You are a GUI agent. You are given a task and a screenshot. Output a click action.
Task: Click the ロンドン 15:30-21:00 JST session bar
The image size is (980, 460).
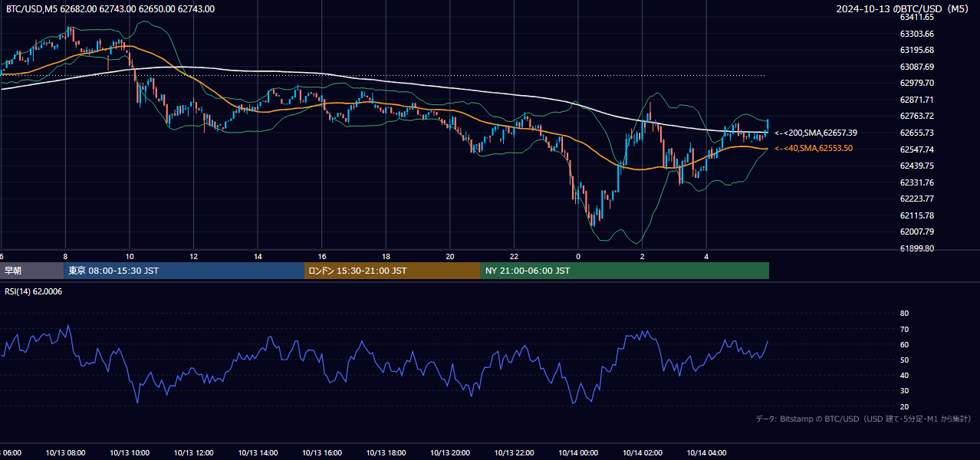coord(393,271)
